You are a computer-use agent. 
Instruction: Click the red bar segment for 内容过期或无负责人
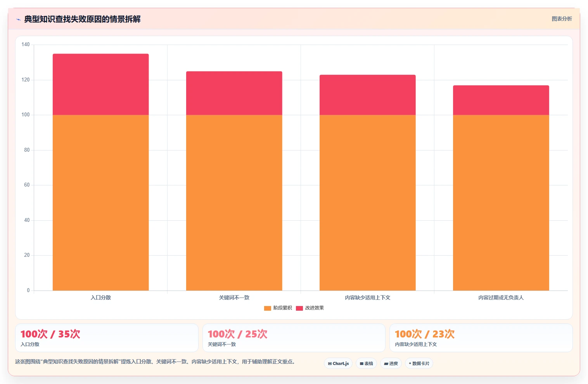coord(501,100)
